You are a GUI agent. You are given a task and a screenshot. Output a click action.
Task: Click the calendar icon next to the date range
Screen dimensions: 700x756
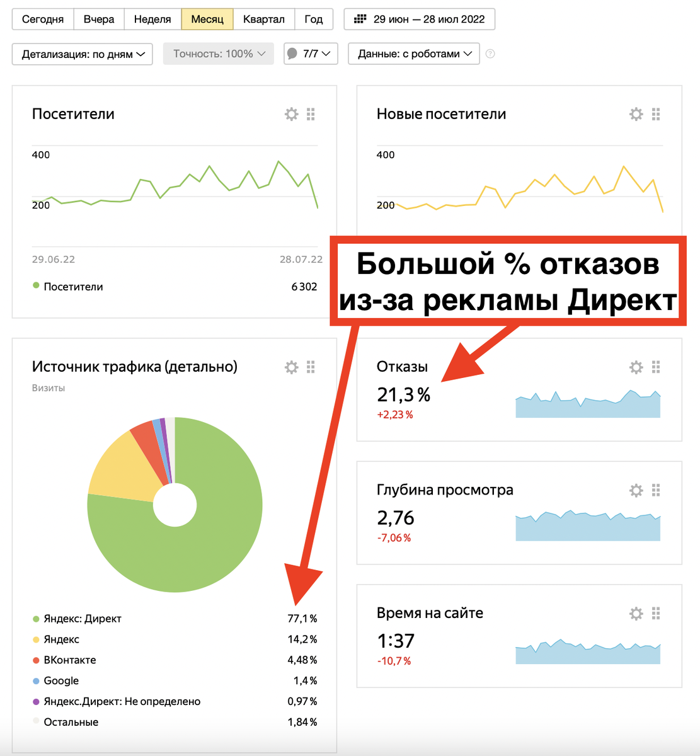360,19
